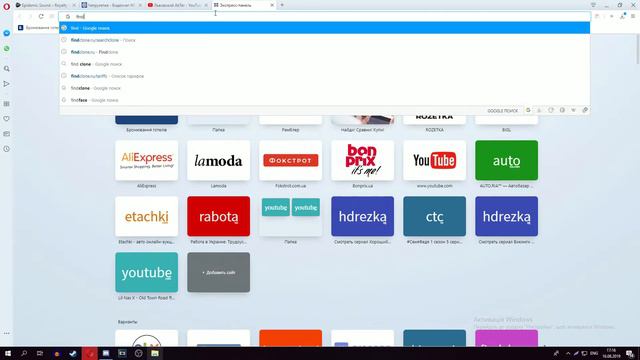Open the YouTube logo speed dial tile
The width and height of the screenshot is (640, 360).
[x=434, y=160]
